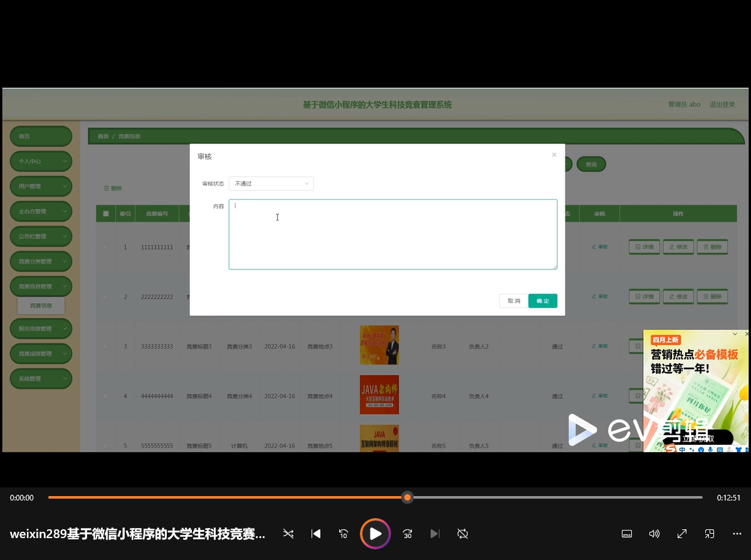Click the video seek bar handle

coord(407,497)
